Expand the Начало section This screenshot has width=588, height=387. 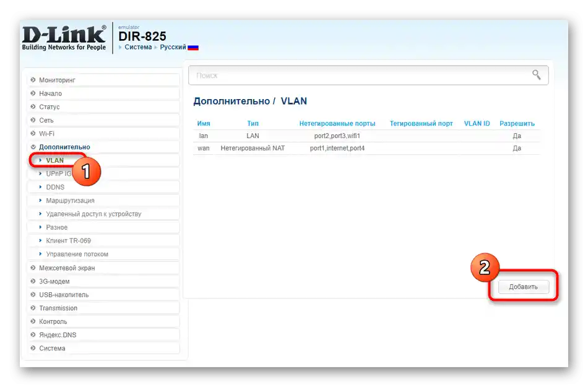[103, 93]
